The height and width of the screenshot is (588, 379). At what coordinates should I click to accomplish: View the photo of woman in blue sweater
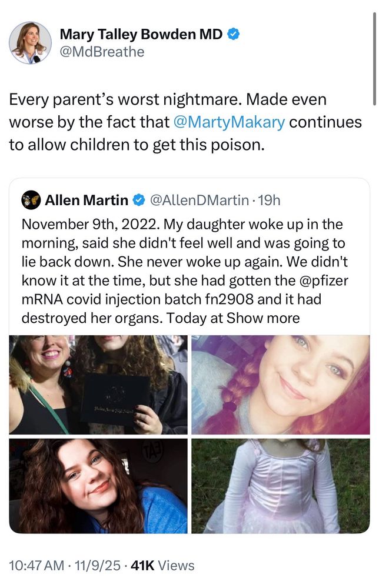(x=98, y=486)
